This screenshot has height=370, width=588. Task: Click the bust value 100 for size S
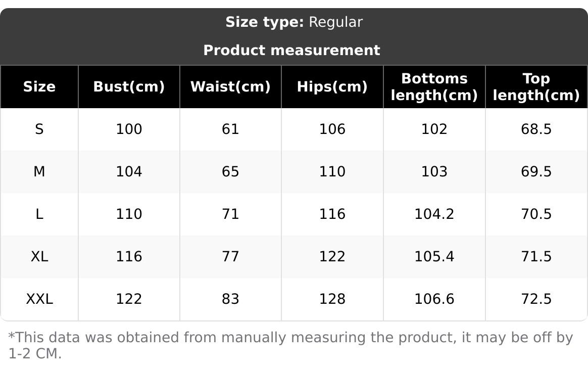click(129, 129)
